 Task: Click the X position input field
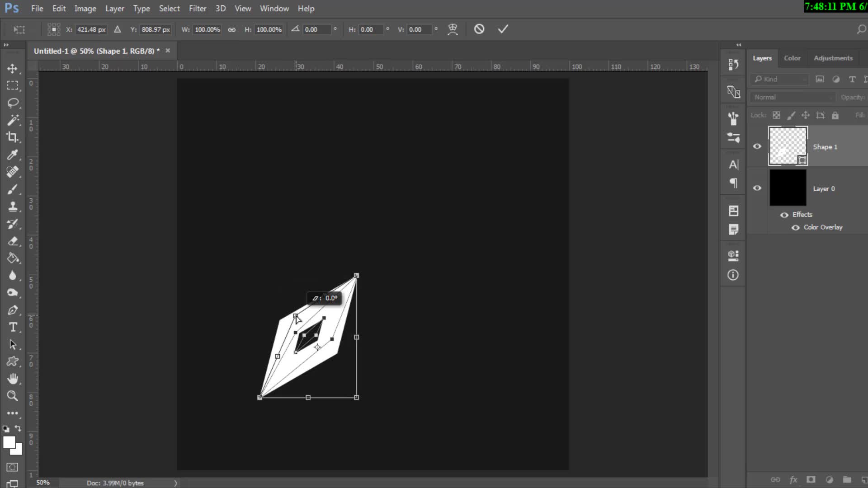point(91,30)
